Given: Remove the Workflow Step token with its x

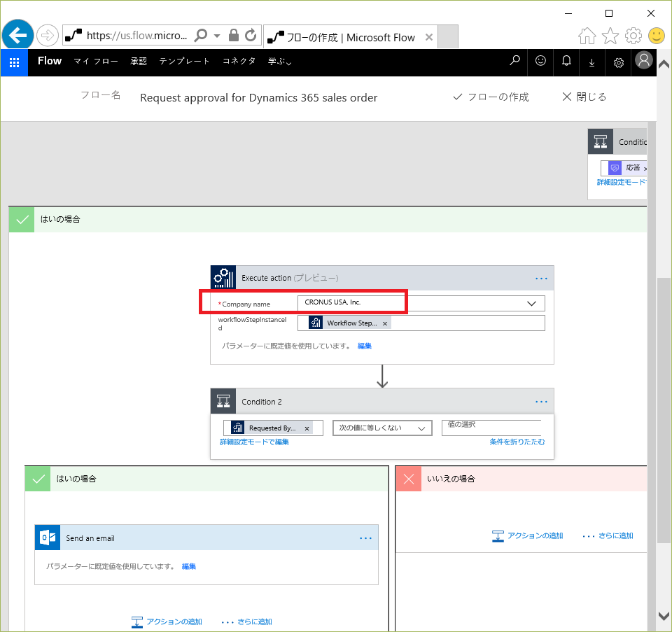Looking at the screenshot, I should (x=385, y=323).
